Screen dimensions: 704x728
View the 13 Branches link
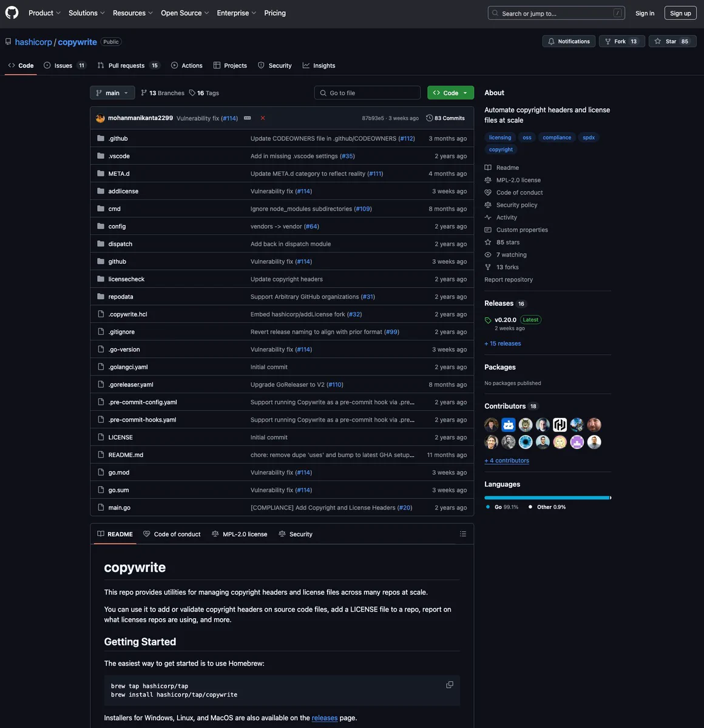[163, 93]
